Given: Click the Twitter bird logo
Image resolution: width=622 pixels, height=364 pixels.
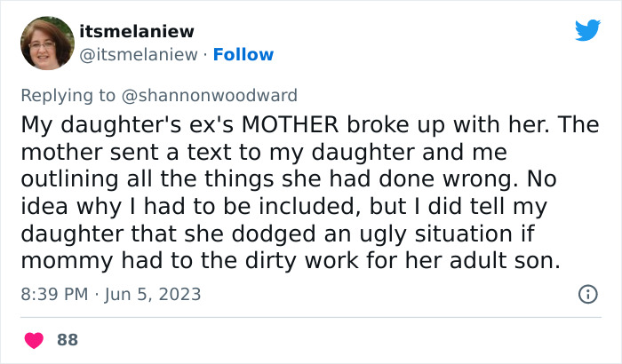Looking at the screenshot, I should pos(587,30).
